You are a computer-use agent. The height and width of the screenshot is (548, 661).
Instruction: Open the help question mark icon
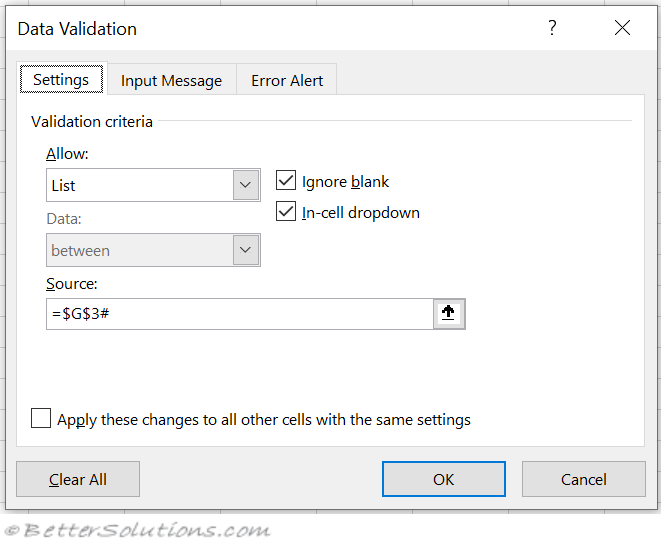pos(552,28)
